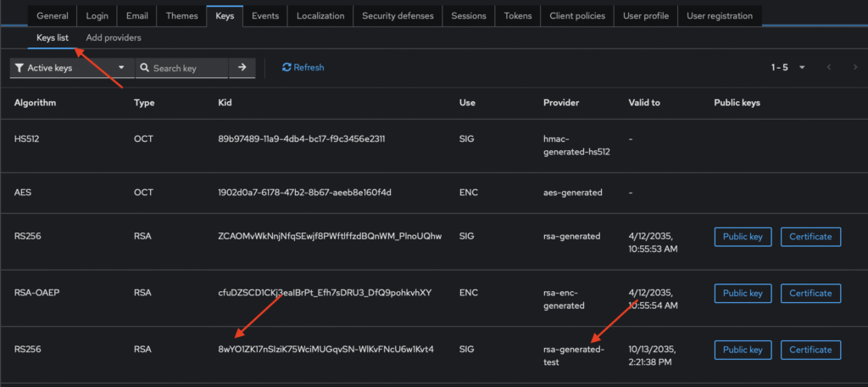The image size is (868, 387).
Task: Type in the Search key field
Action: click(188, 68)
